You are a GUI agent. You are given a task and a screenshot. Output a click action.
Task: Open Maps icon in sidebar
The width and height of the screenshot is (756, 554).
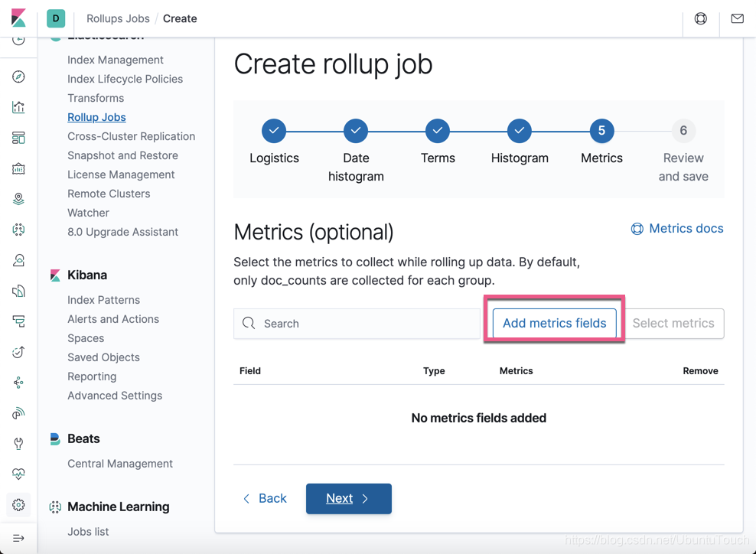[x=18, y=199]
